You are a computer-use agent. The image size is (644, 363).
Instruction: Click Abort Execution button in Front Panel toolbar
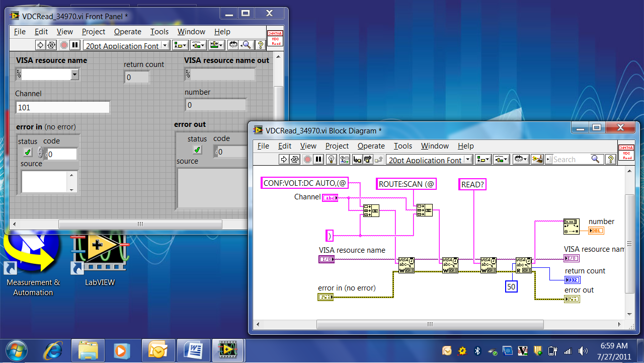click(64, 45)
